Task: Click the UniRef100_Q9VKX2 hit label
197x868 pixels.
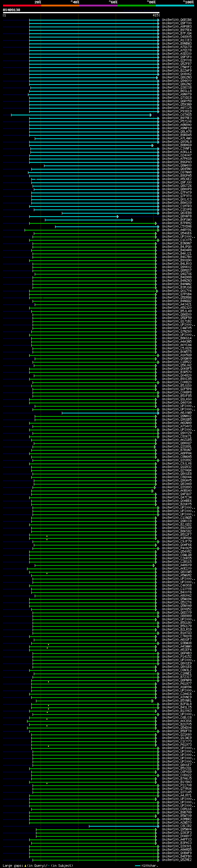Action: click(x=177, y=267)
